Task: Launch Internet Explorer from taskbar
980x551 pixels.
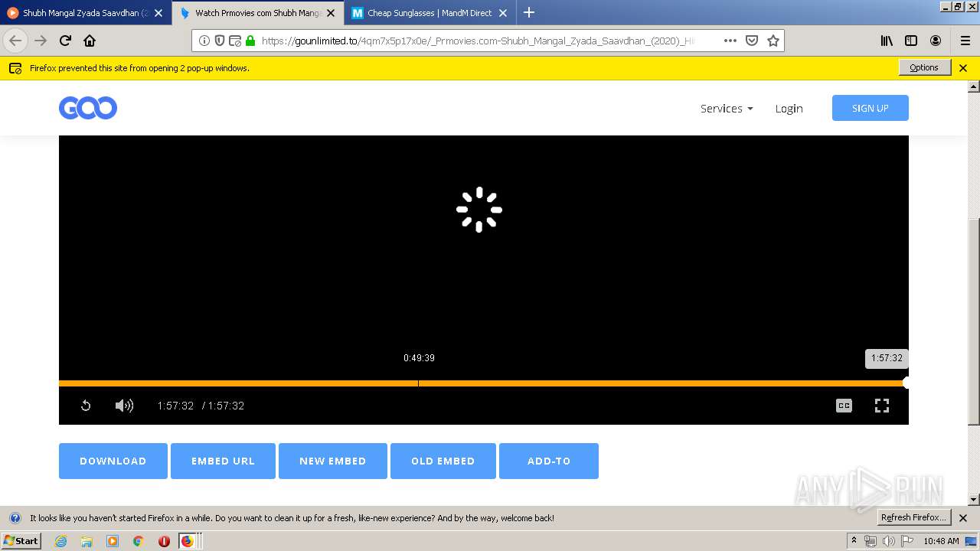Action: [x=60, y=541]
